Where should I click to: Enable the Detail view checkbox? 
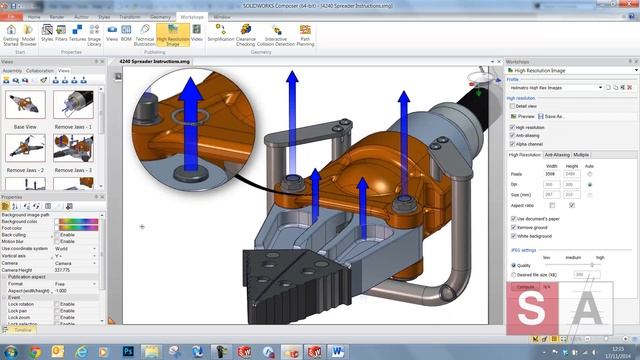(x=512, y=106)
